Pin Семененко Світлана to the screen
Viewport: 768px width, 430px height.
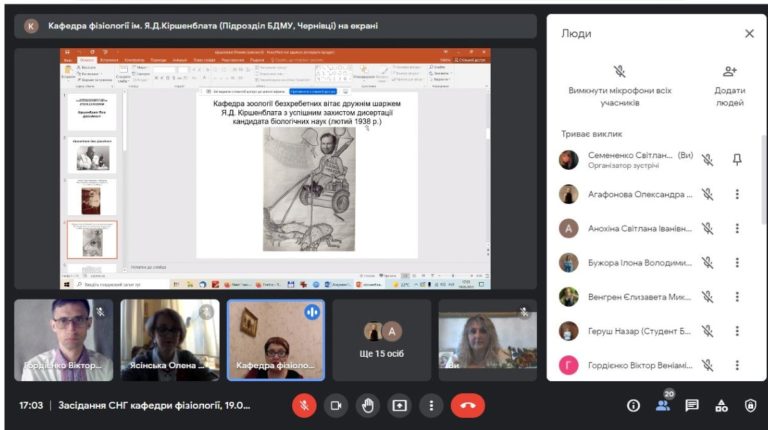coord(737,160)
